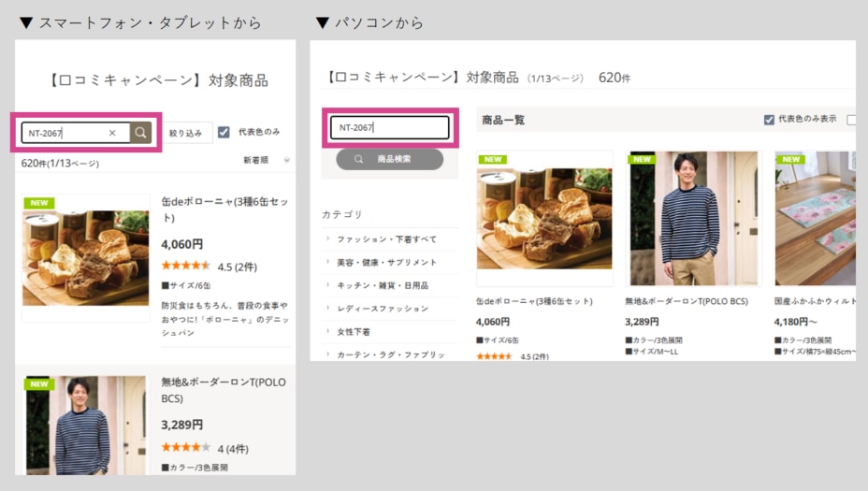Open the 新着順 sort dropdown
This screenshot has width=868, height=491.
pyautogui.click(x=266, y=160)
